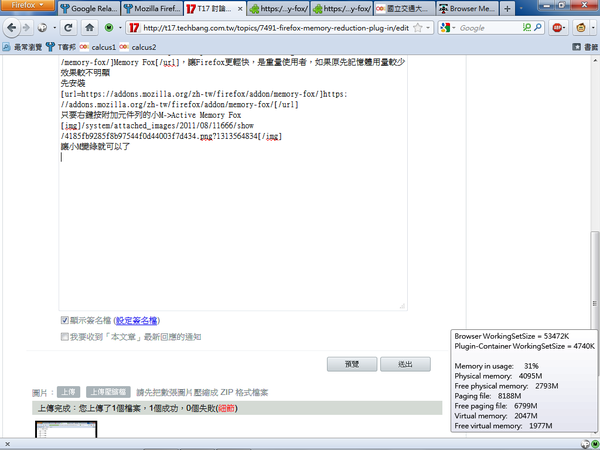
Task: Expand dropdown arrow beside Memory Fox icon
Action: coord(120,28)
